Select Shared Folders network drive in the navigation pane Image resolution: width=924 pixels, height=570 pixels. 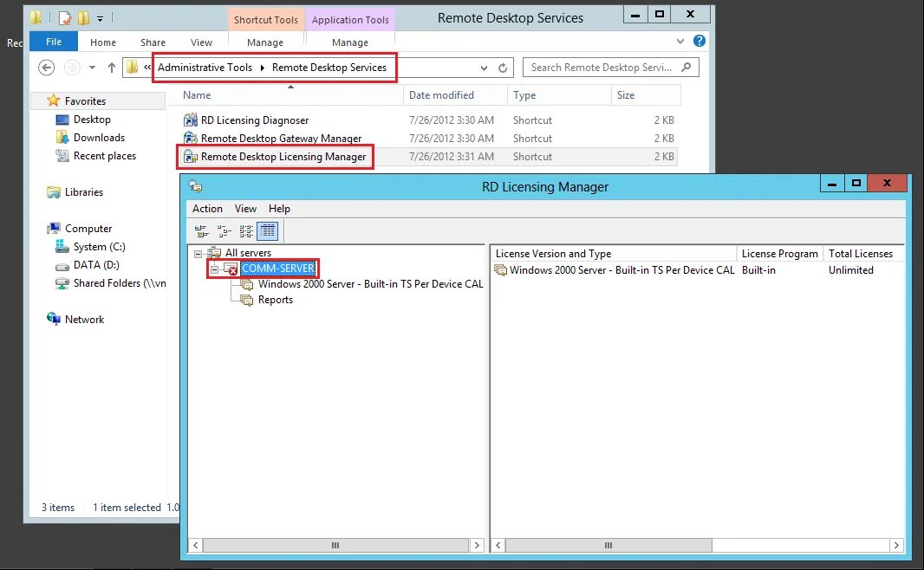120,283
